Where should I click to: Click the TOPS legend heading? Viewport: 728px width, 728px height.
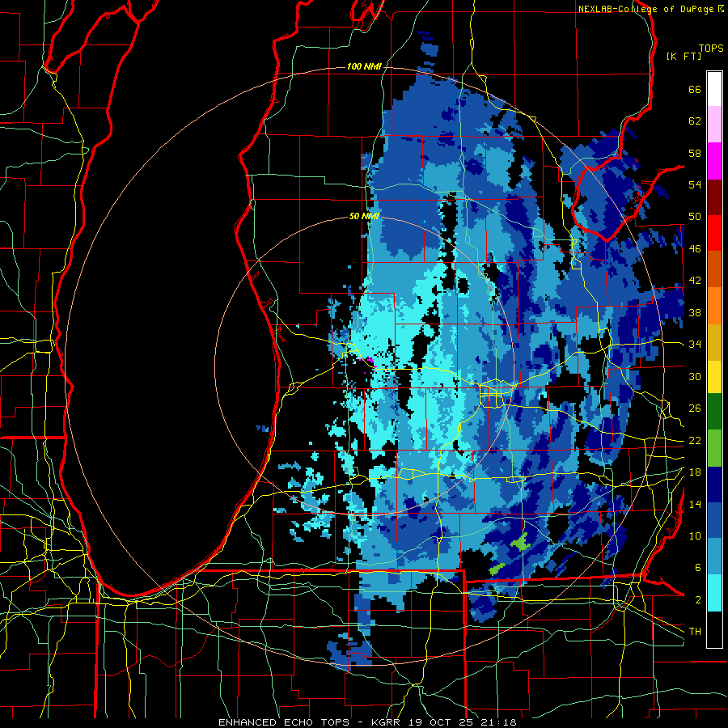711,48
